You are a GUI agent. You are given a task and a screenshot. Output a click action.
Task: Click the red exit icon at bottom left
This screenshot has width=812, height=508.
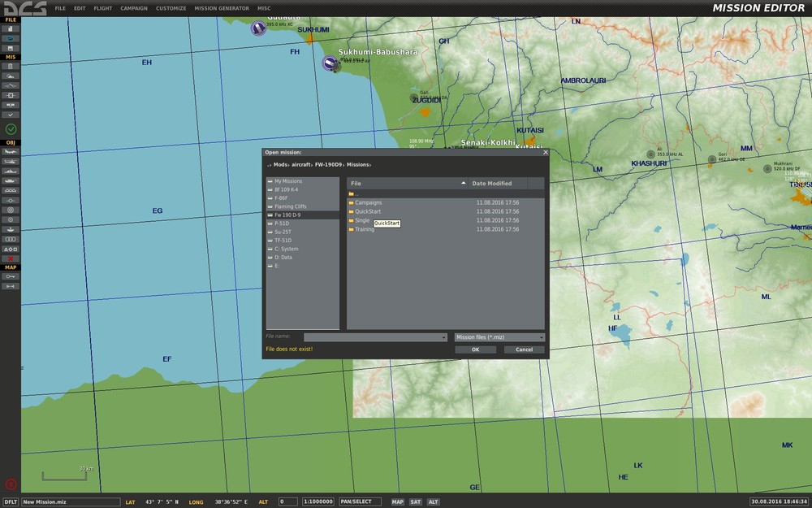pos(11,484)
